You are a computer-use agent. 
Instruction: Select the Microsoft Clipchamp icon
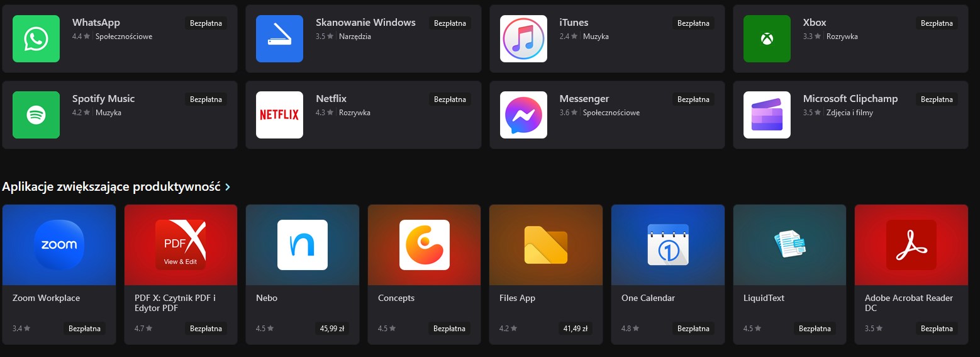point(767,115)
